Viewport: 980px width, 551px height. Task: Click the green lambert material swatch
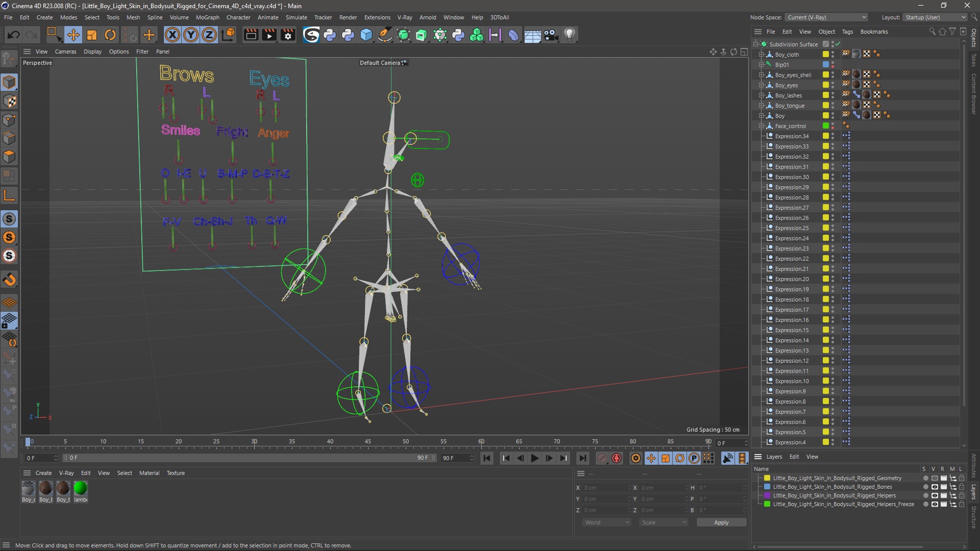(80, 488)
